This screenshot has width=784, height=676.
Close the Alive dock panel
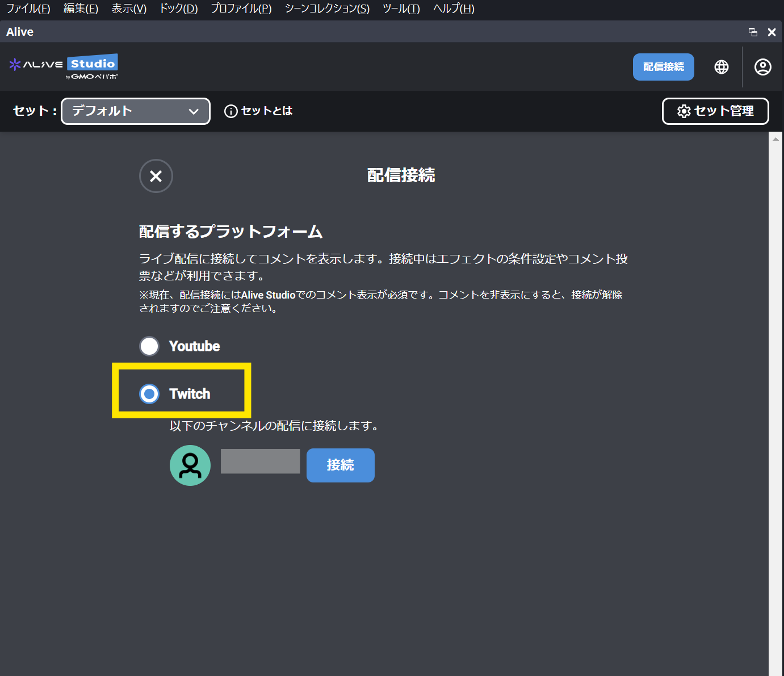[772, 32]
